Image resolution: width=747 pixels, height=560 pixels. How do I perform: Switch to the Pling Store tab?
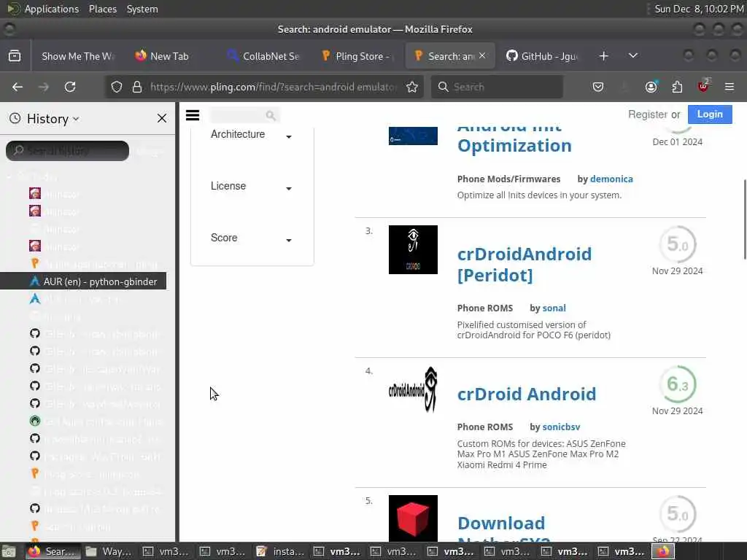point(357,56)
